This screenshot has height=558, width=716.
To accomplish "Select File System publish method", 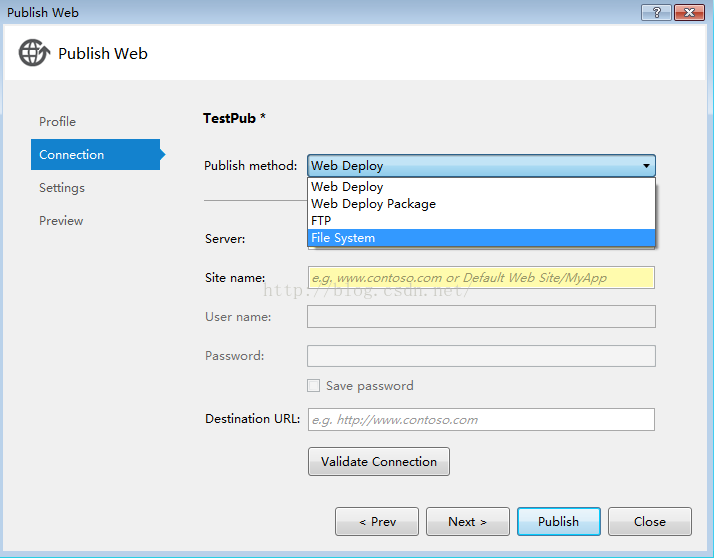I will point(343,238).
